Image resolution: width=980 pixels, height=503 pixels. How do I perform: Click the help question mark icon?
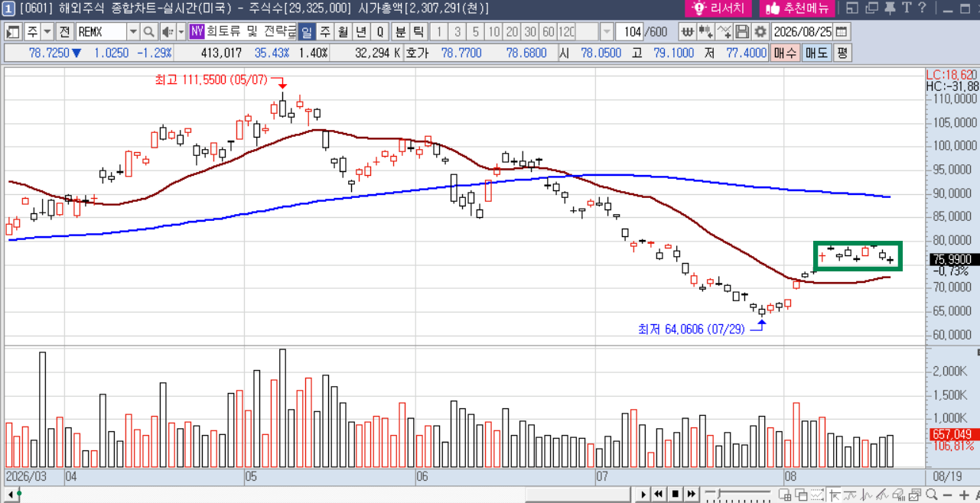tap(923, 8)
